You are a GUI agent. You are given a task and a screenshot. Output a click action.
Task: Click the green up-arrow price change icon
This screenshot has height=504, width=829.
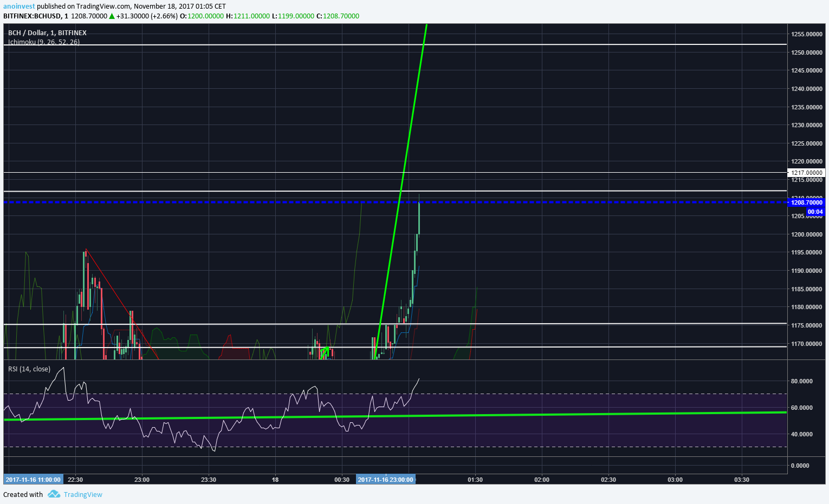coord(112,16)
